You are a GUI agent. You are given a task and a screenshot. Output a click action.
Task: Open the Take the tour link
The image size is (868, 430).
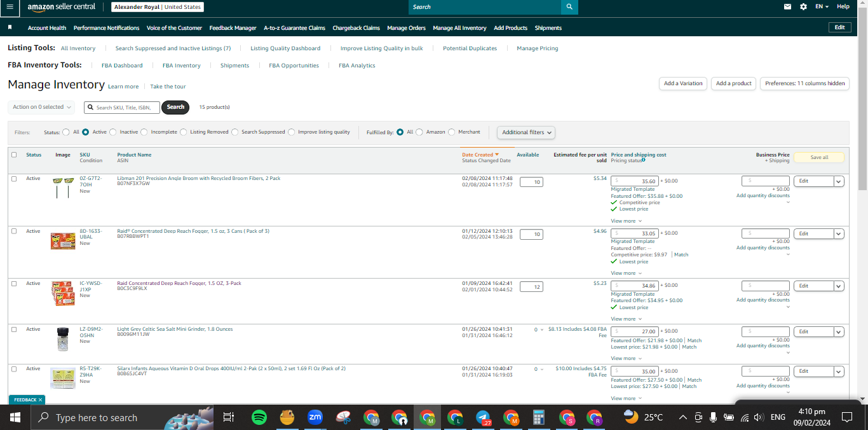click(x=168, y=87)
